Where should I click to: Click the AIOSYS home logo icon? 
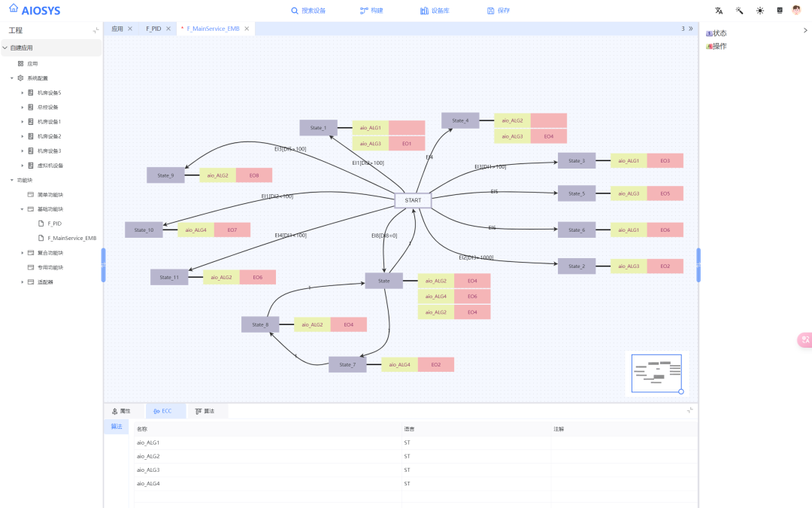[14, 8]
